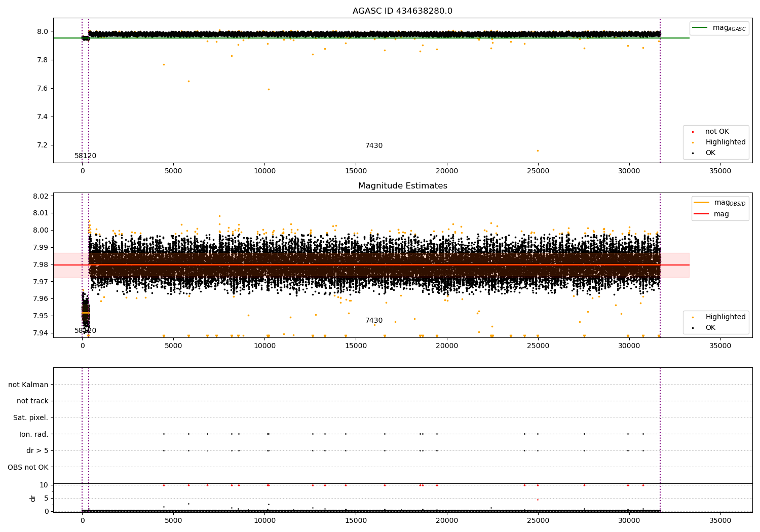Click the '8.02' y-axis tick in middle plot
Image resolution: width=760 pixels, height=532 pixels.
(41, 196)
